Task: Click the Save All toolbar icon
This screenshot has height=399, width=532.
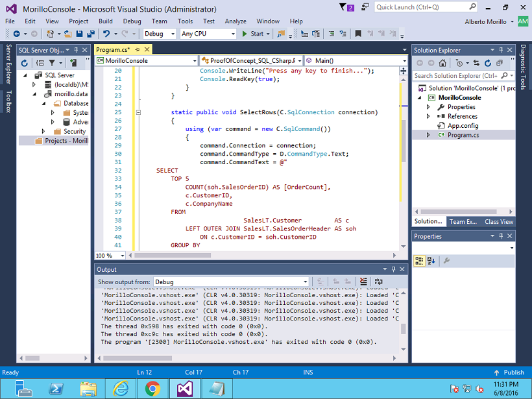Action: 91,34
